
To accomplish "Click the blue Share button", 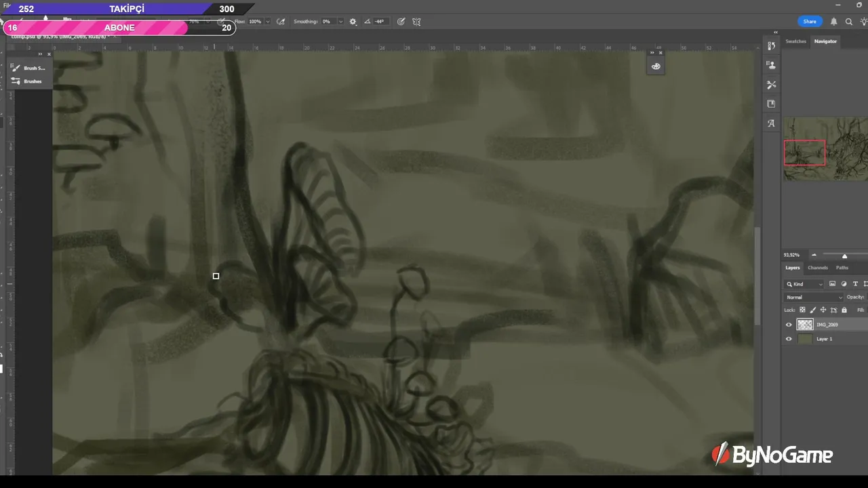I will point(810,22).
